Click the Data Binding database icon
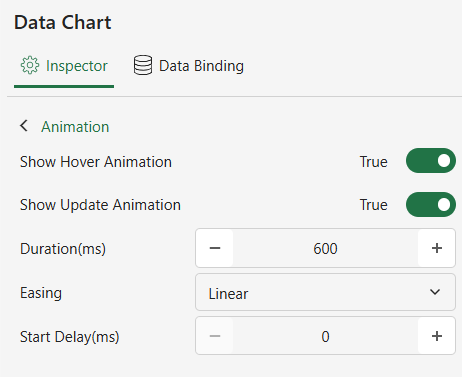 coord(143,65)
